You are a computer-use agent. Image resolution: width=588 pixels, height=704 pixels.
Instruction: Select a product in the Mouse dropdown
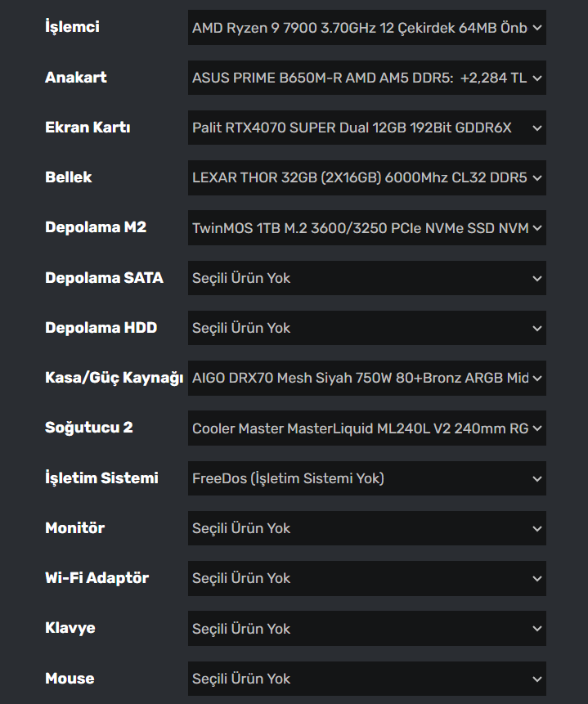pyautogui.click(x=366, y=679)
